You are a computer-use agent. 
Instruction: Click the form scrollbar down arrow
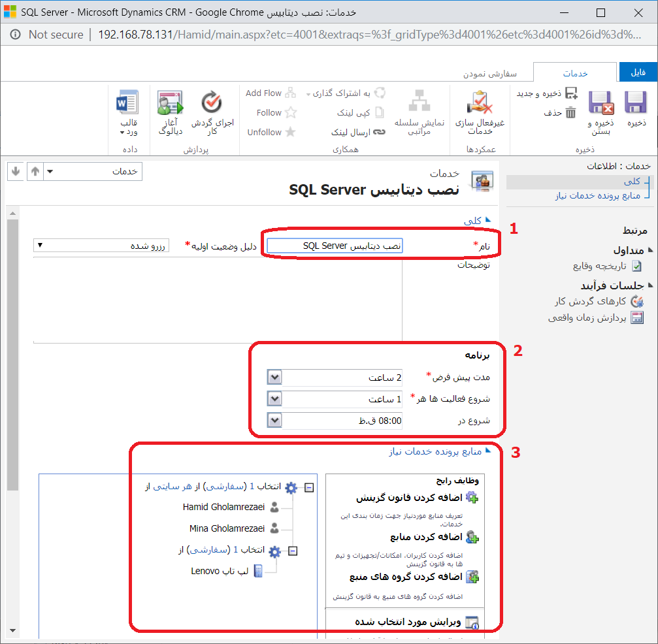click(x=12, y=630)
